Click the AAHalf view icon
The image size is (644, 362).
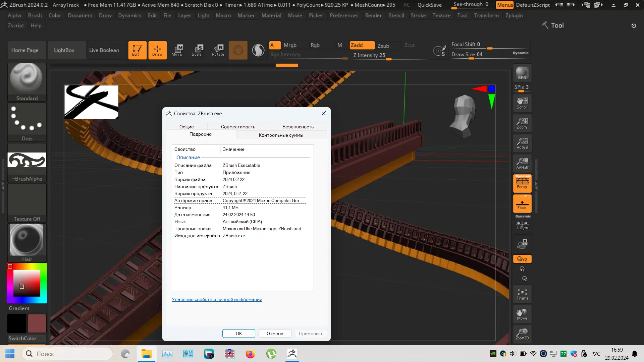522,163
